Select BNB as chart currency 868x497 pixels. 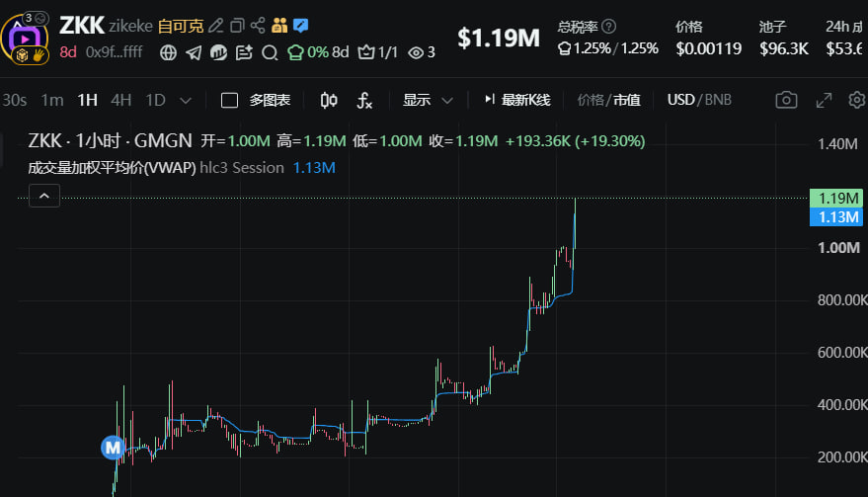[718, 100]
